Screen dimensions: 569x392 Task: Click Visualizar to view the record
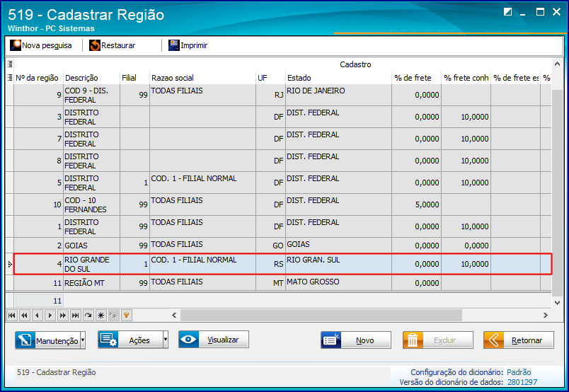pyautogui.click(x=214, y=340)
